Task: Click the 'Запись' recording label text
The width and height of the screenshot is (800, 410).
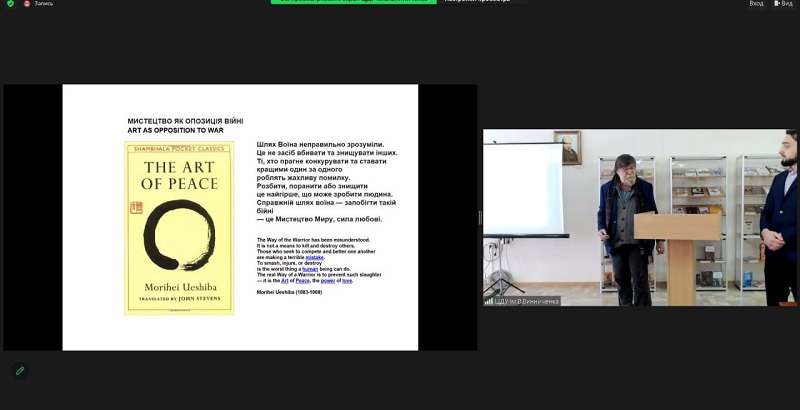Action: click(44, 4)
